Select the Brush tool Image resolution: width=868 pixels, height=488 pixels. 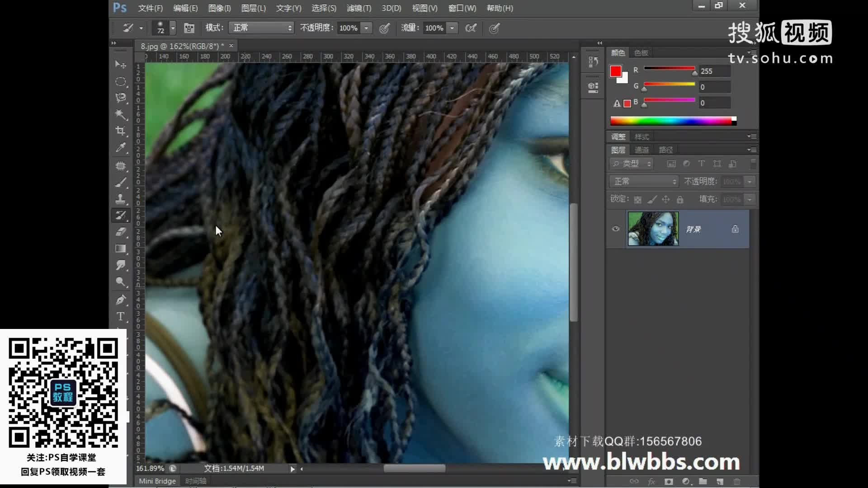click(x=121, y=183)
